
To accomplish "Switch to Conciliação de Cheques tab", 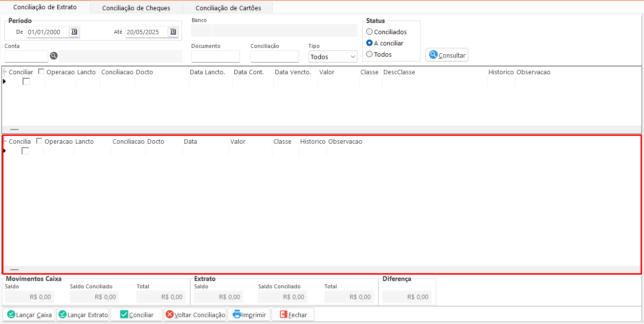I will click(x=136, y=8).
